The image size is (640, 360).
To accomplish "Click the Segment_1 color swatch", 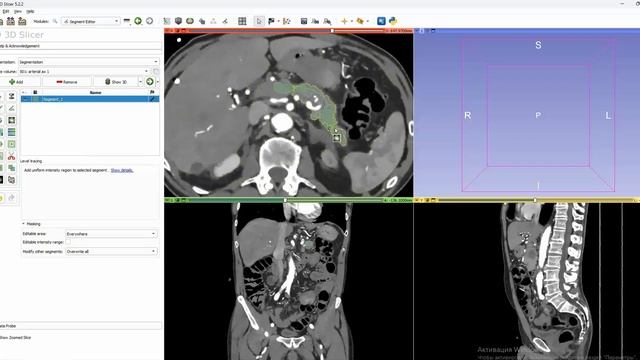I will pos(36,99).
